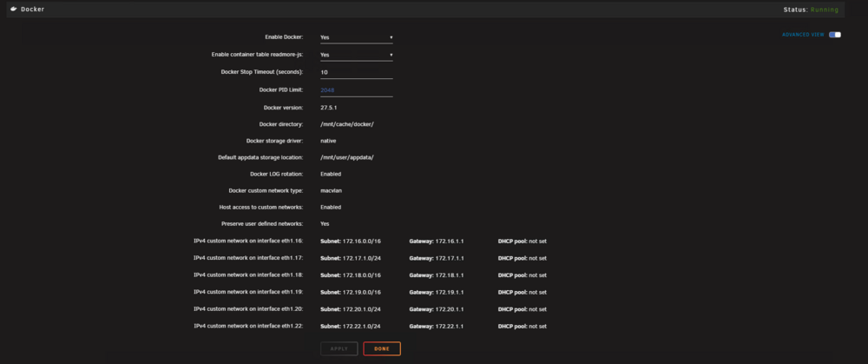Click the gateway 172.17.1.1
This screenshot has height=364, width=868.
pos(450,258)
